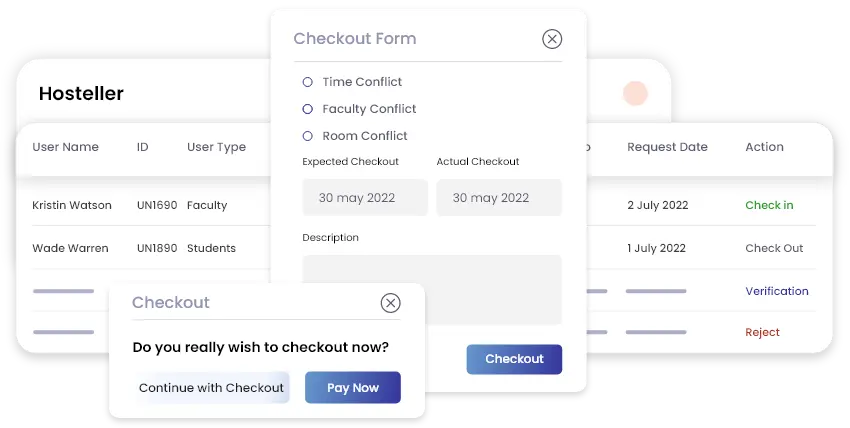Click the pink circle avatar icon
850x428 pixels.
(635, 94)
